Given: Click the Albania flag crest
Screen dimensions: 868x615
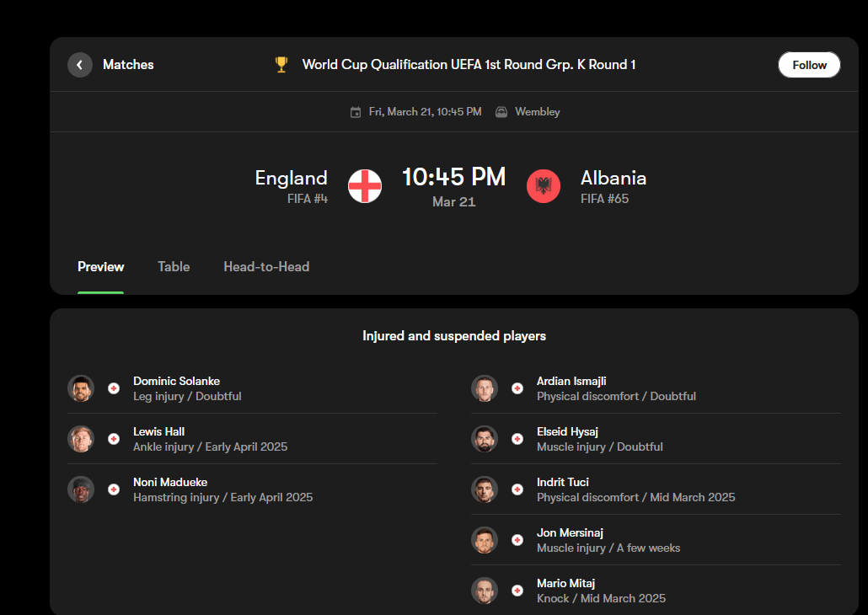Looking at the screenshot, I should pyautogui.click(x=544, y=186).
